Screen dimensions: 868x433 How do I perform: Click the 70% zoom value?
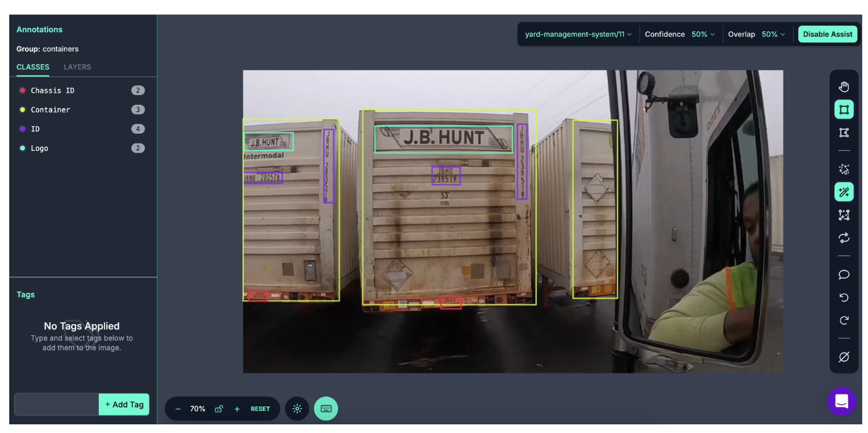pyautogui.click(x=198, y=409)
